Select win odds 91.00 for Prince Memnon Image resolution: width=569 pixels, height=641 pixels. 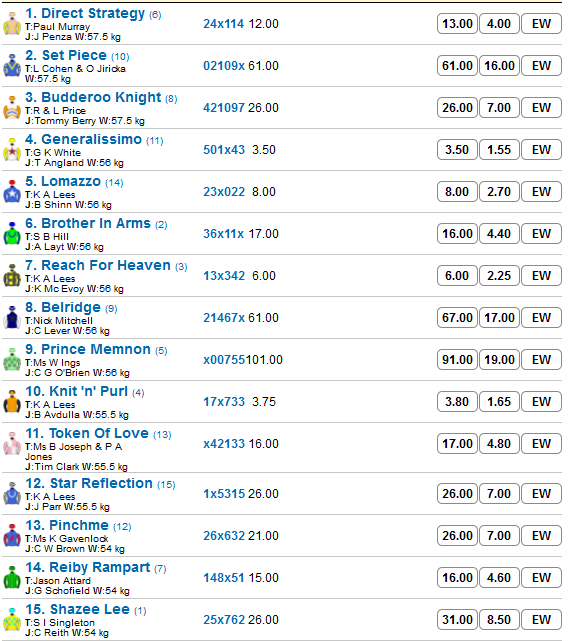tap(457, 360)
